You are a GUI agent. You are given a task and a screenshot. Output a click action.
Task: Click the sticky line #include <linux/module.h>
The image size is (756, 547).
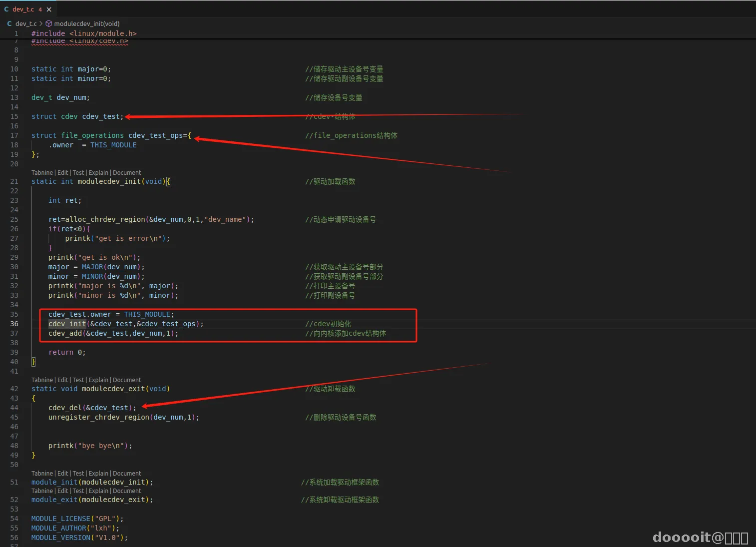tap(84, 33)
